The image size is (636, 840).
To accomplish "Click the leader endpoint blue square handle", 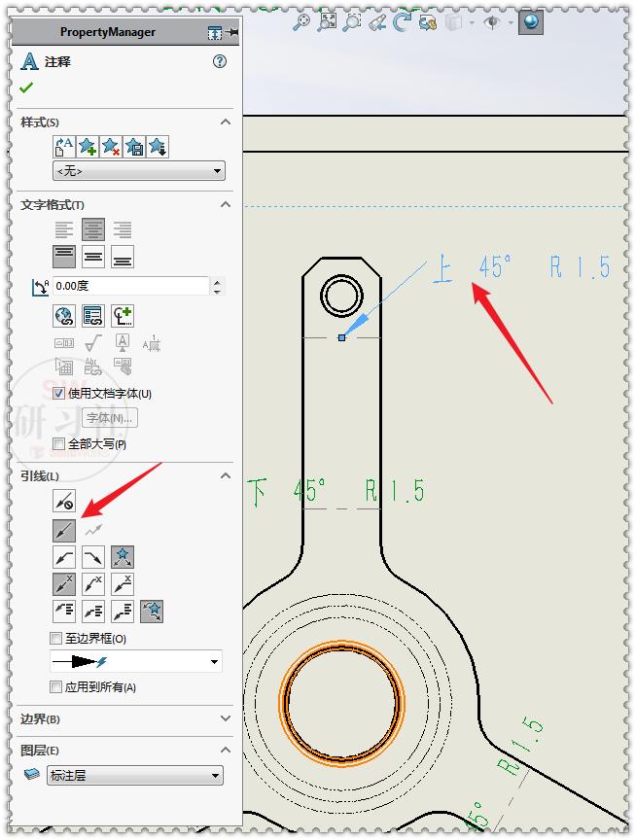I will tap(342, 337).
